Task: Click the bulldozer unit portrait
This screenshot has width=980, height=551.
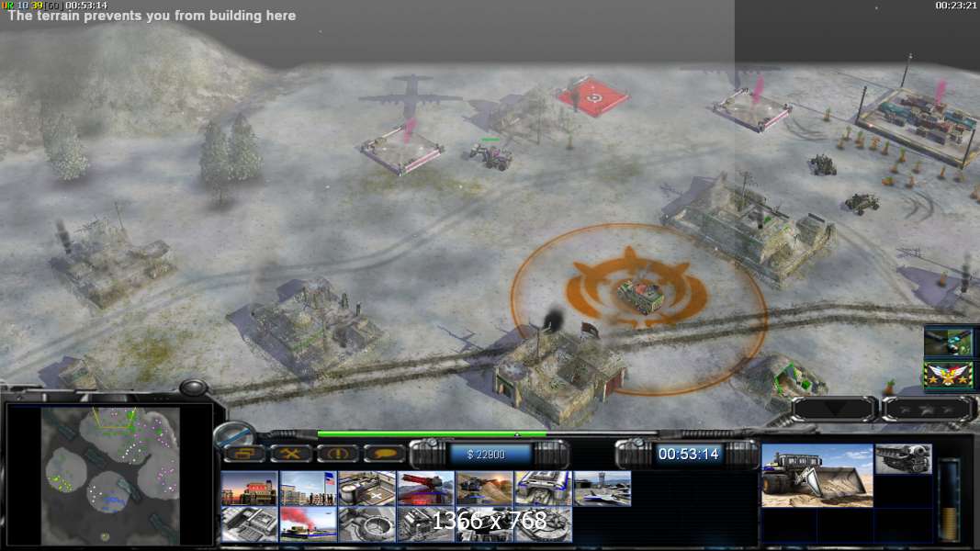Action: pyautogui.click(x=817, y=476)
